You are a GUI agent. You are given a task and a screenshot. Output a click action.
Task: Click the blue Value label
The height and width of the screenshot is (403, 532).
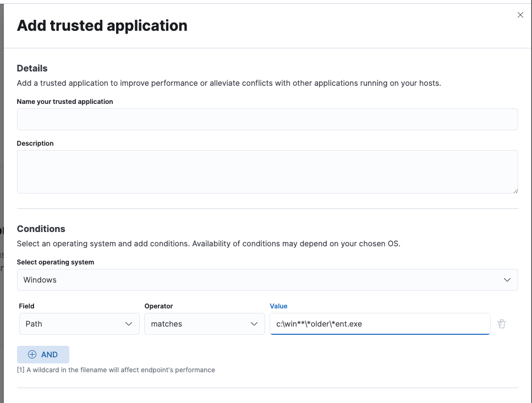(x=278, y=306)
